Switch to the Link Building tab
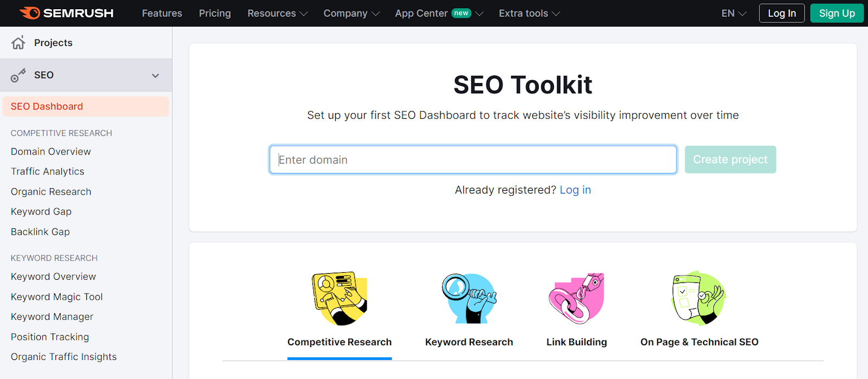868x379 pixels. 577,342
